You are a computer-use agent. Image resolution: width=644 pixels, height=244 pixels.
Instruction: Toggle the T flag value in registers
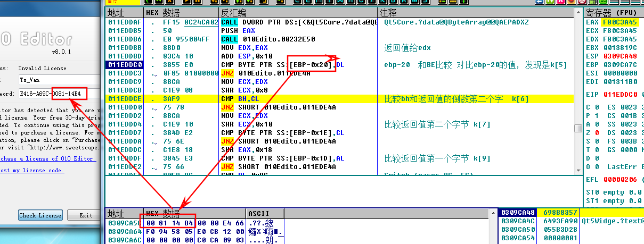596,150
